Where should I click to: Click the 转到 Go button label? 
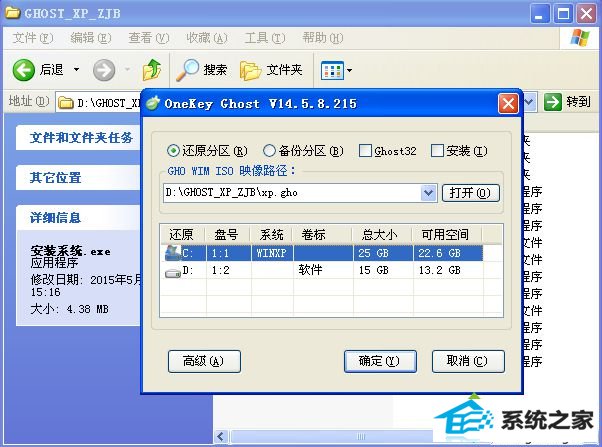tap(579, 102)
